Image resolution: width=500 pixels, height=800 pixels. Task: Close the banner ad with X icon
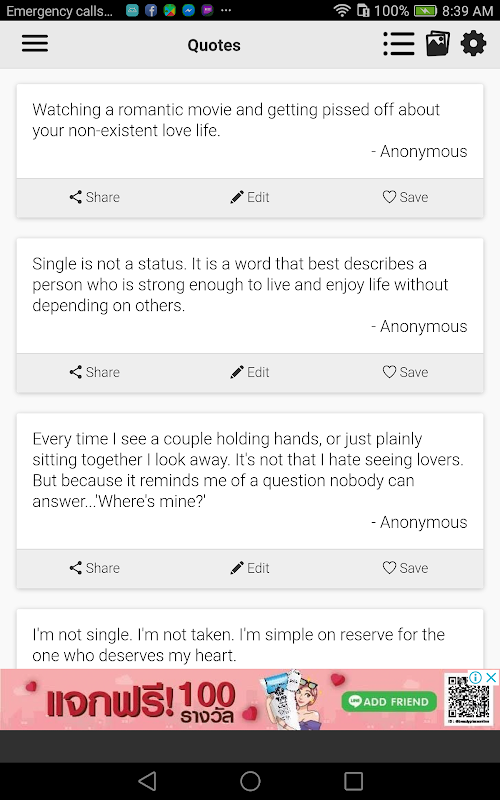491,678
